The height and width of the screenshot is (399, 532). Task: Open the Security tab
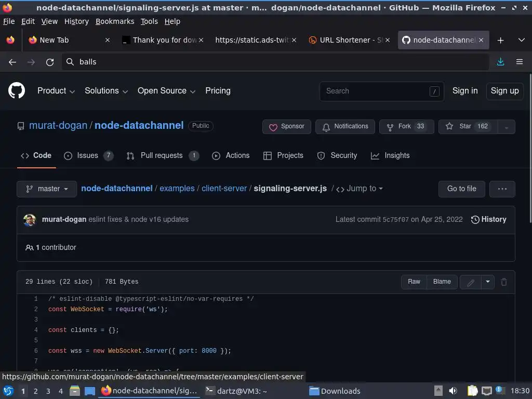pos(337,156)
